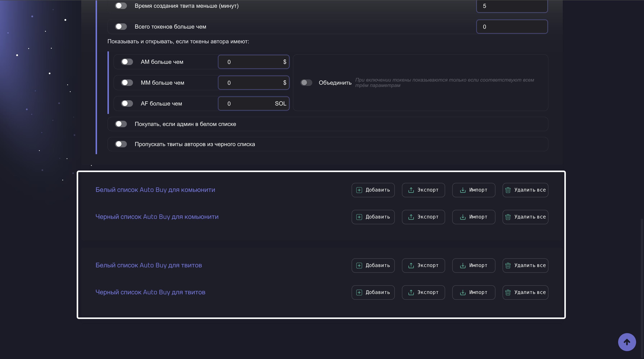The width and height of the screenshot is (644, 359).
Task: Click trash icon for community whitelist
Action: tap(508, 190)
